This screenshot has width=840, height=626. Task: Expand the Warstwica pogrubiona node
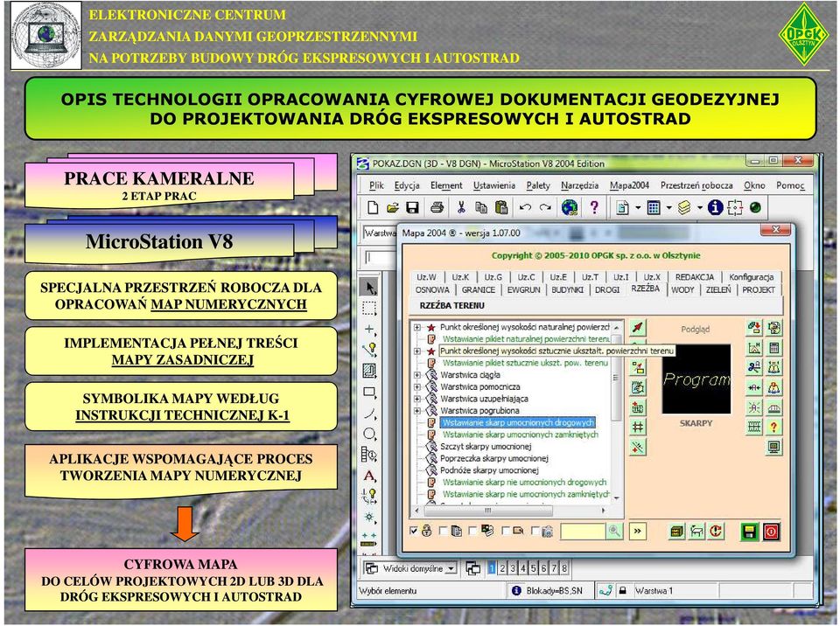pos(417,411)
